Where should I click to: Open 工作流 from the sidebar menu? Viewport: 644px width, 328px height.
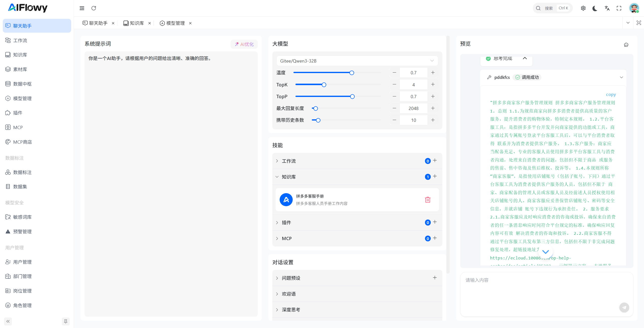pos(20,40)
